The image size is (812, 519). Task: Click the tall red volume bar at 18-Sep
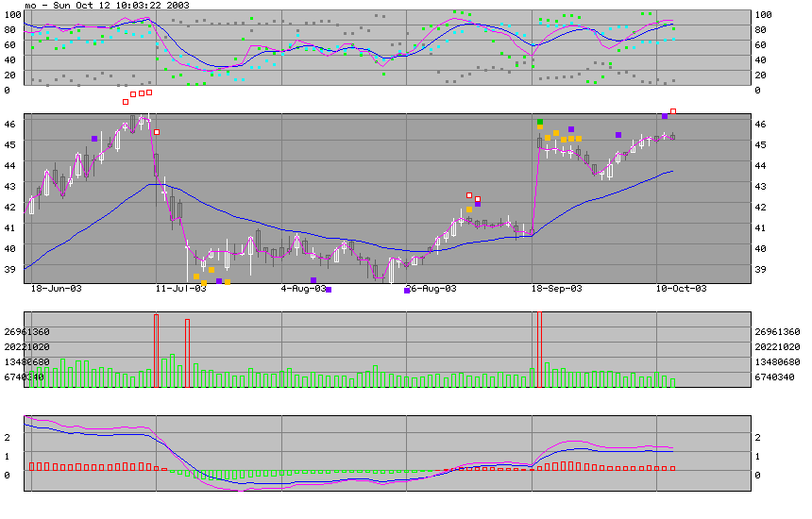pos(540,349)
